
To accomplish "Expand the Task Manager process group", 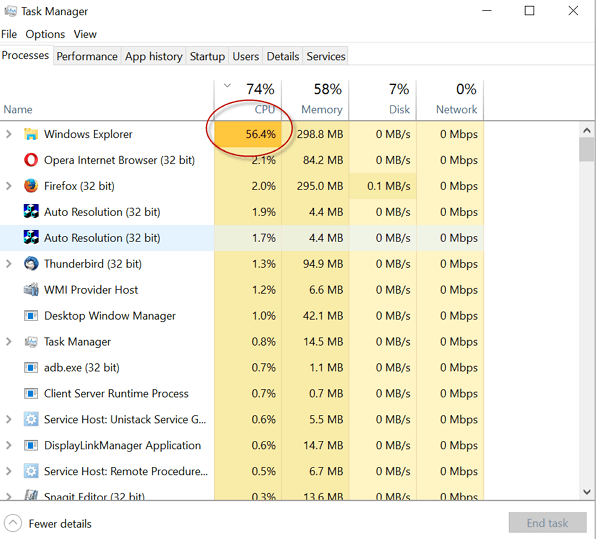I will [x=8, y=342].
